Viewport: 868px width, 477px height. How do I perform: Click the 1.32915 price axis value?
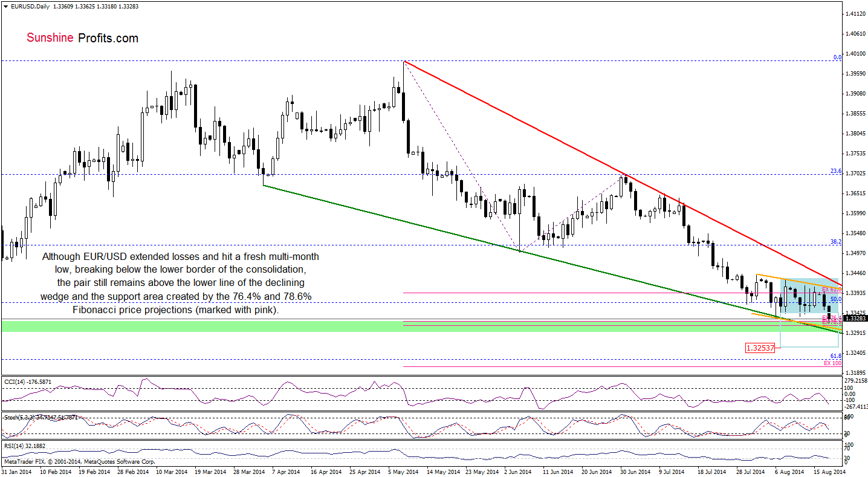tap(856, 333)
